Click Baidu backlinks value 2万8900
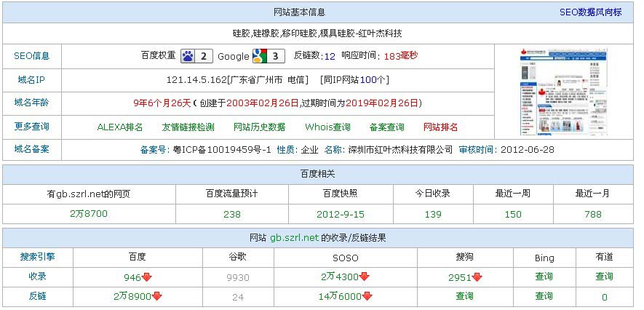 pyautogui.click(x=132, y=296)
